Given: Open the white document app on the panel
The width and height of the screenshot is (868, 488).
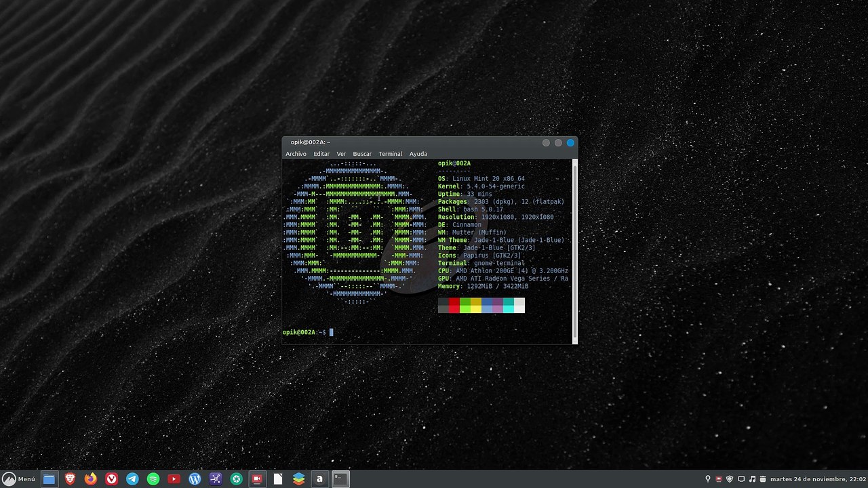Looking at the screenshot, I should 278,479.
